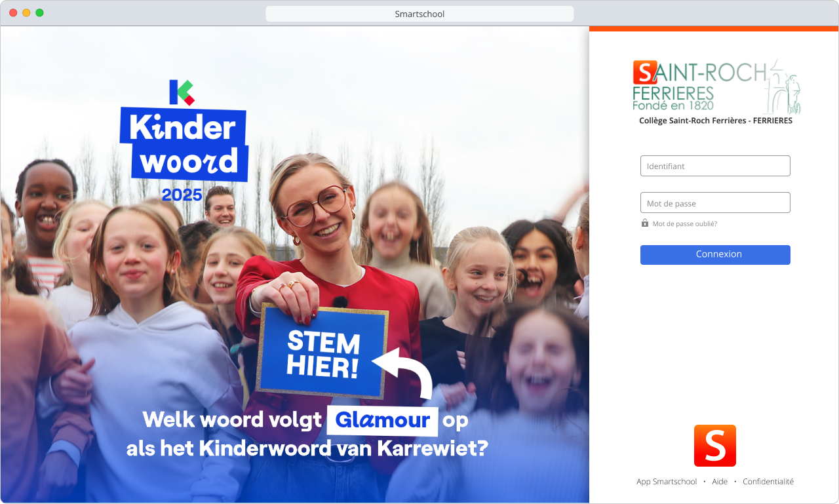Viewport: 839px width, 504px height.
Task: Click the Smartschool title address bar
Action: click(x=419, y=14)
